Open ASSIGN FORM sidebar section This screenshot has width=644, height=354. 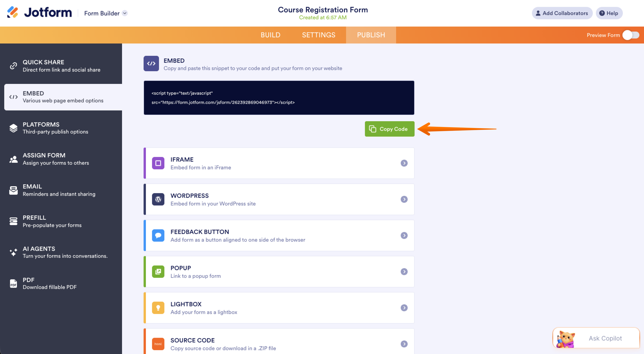(61, 159)
